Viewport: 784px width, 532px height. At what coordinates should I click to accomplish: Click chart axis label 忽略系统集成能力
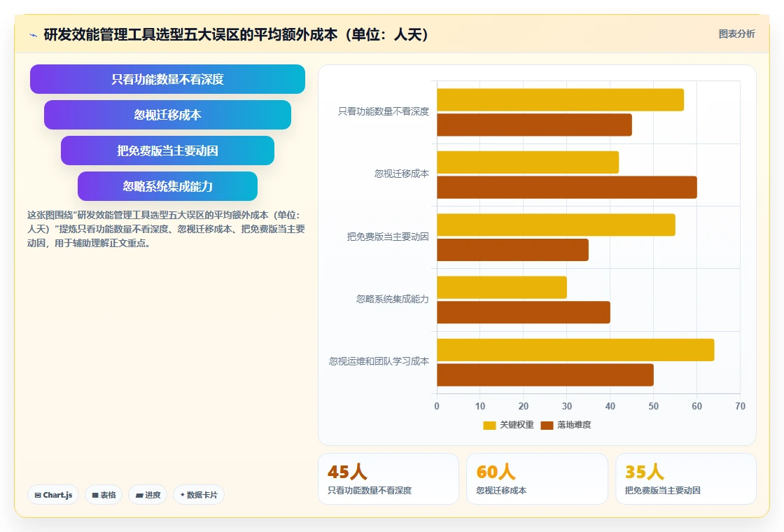(393, 299)
